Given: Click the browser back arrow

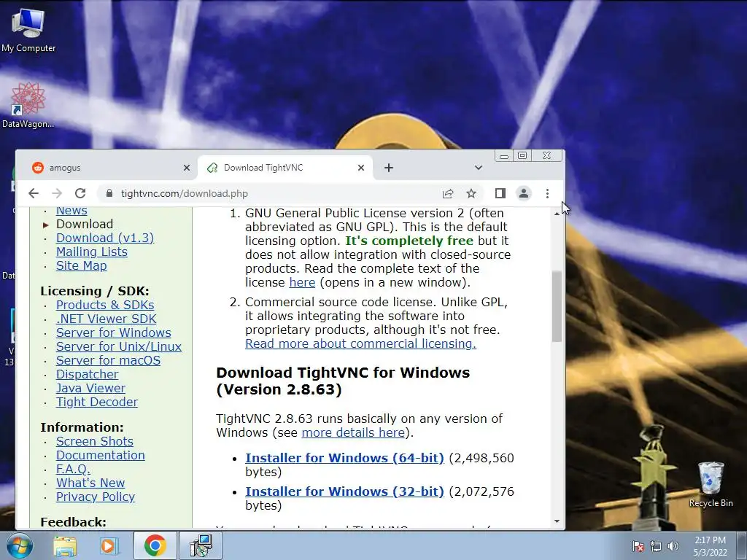Looking at the screenshot, I should 34,193.
